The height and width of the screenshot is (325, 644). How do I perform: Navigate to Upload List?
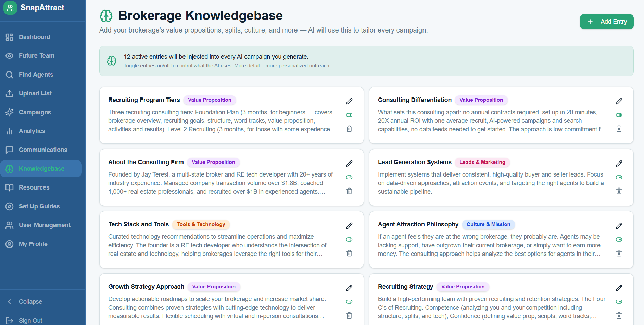coord(41,93)
